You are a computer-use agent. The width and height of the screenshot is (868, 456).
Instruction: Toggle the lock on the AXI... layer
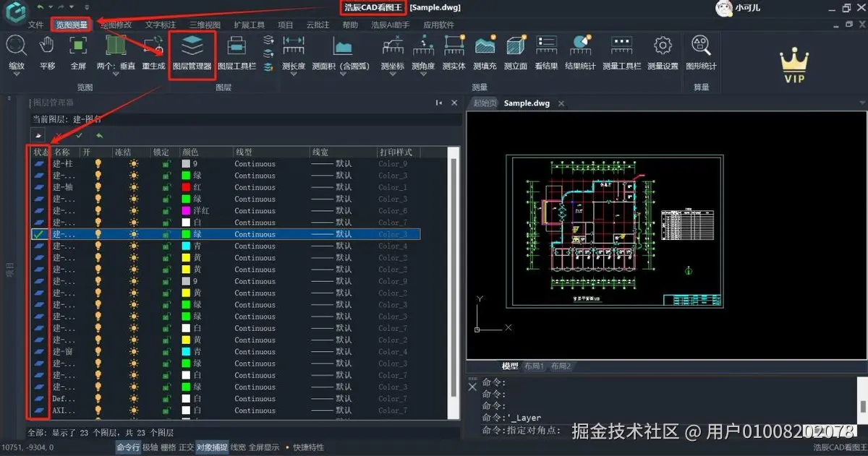[166, 410]
